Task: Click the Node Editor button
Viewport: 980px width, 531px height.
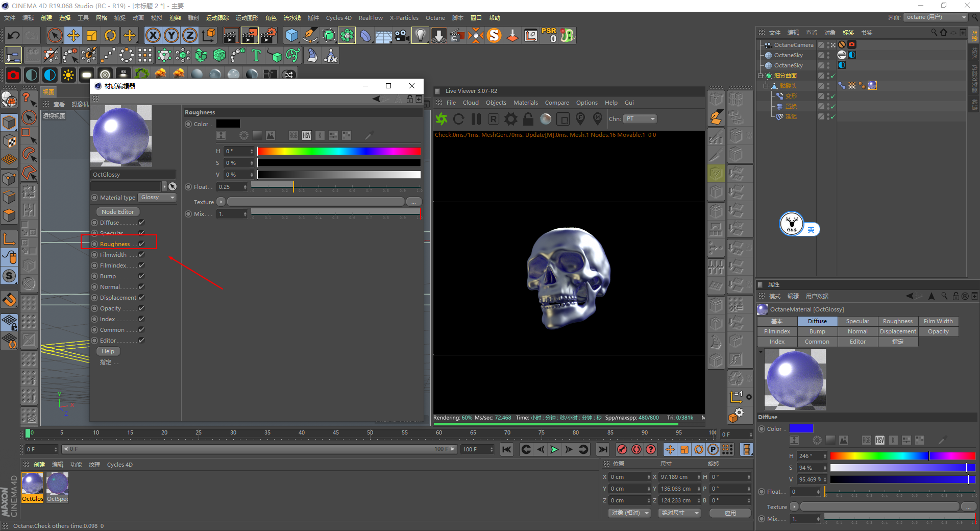Action: click(x=117, y=212)
